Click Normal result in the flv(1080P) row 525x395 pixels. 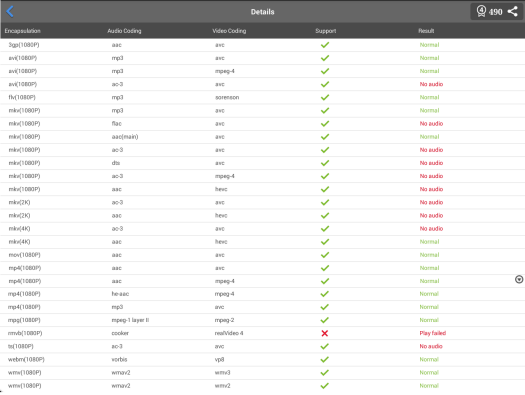[x=429, y=97]
